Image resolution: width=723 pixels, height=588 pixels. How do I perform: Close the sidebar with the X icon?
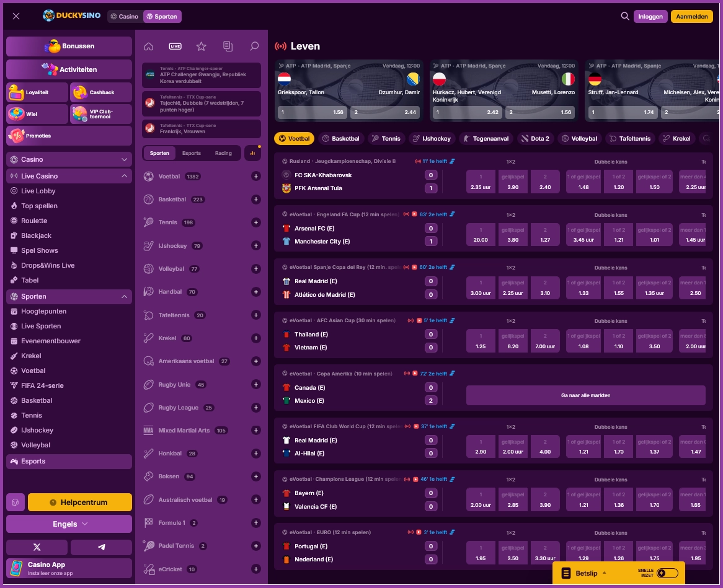coord(16,16)
